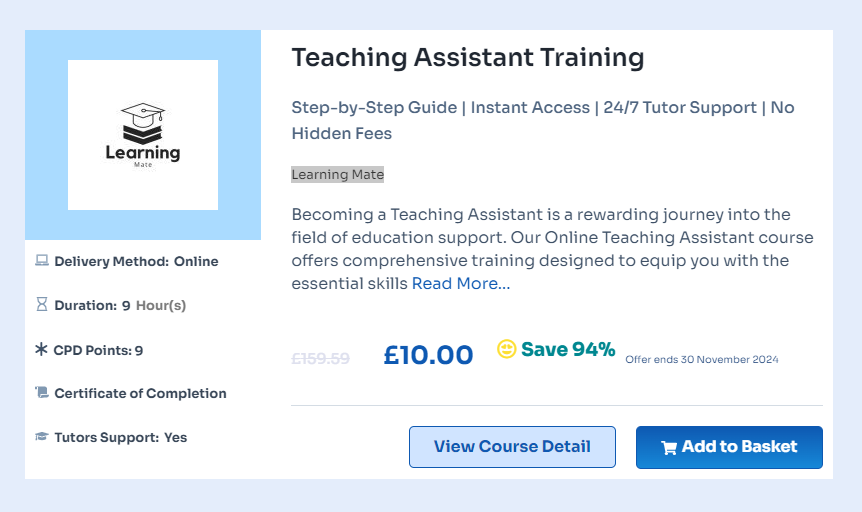This screenshot has height=512, width=862.
Task: Click the asterisk icon beside CPD Points
Action: pyautogui.click(x=42, y=350)
